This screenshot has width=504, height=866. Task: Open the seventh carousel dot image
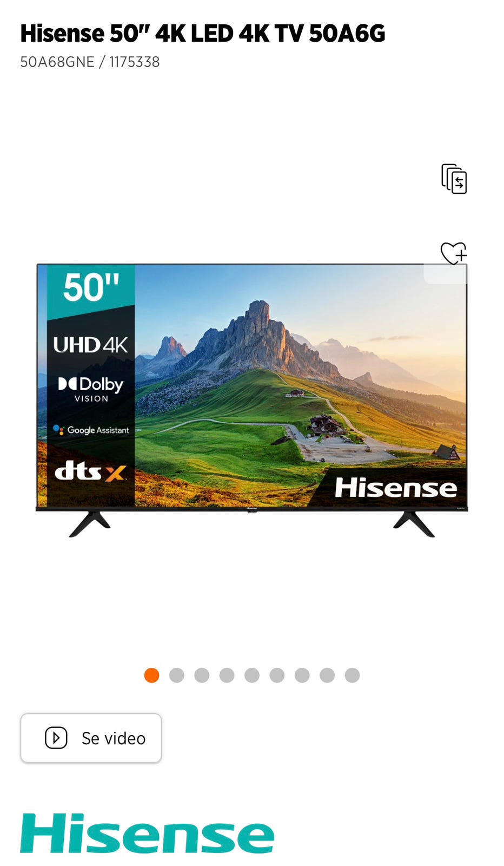coord(302,675)
